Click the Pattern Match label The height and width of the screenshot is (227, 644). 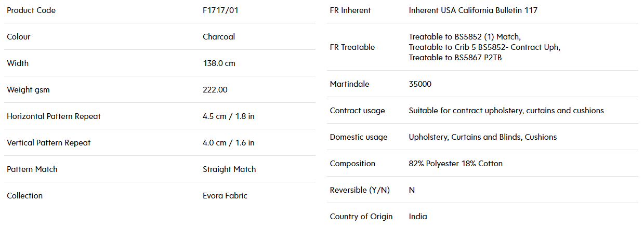point(32,169)
